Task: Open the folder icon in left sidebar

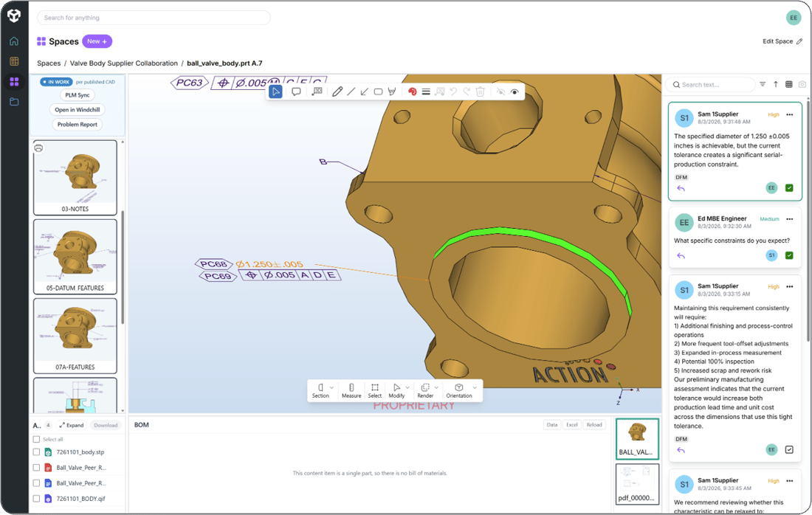Action: [x=14, y=102]
